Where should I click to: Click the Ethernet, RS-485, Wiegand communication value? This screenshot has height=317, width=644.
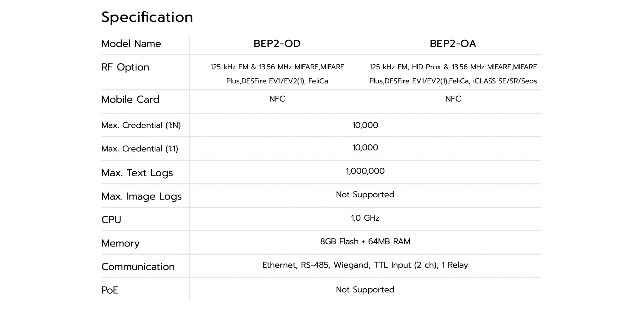[365, 265]
